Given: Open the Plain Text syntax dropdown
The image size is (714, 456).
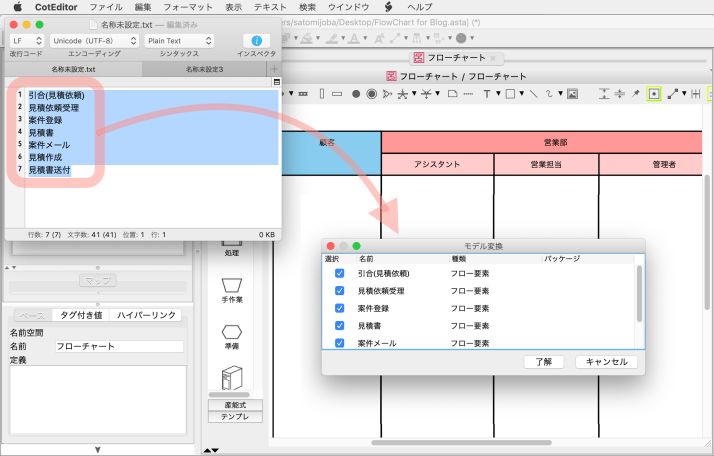Looking at the screenshot, I should (x=179, y=40).
